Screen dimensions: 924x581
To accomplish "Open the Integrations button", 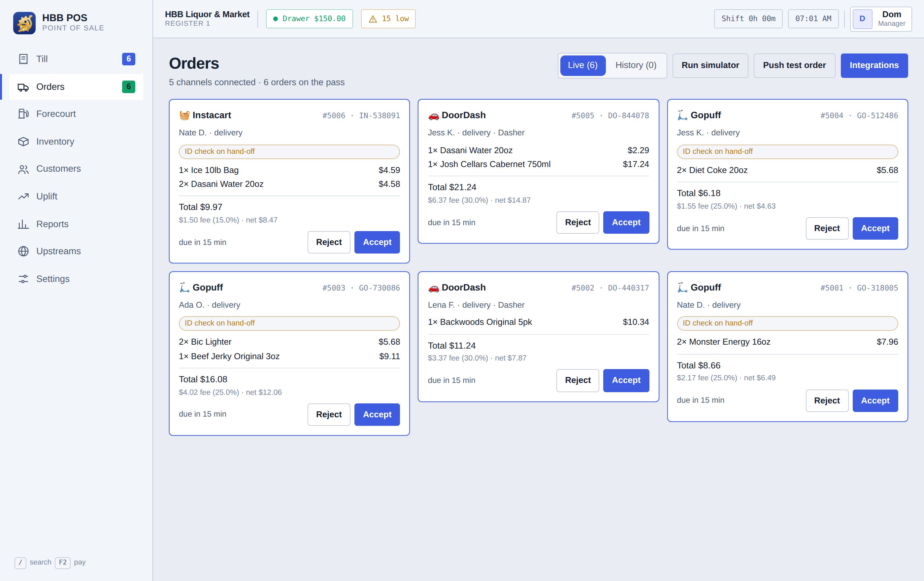I will [x=874, y=65].
